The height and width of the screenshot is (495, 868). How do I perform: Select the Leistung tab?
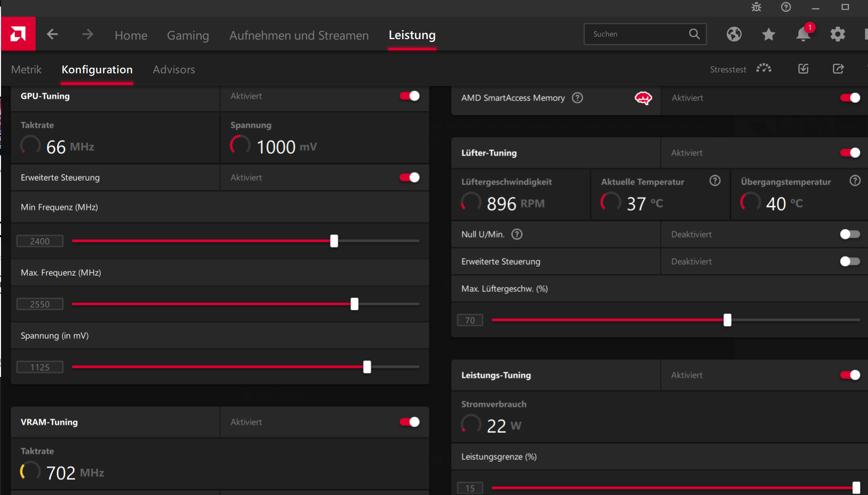[x=412, y=35]
